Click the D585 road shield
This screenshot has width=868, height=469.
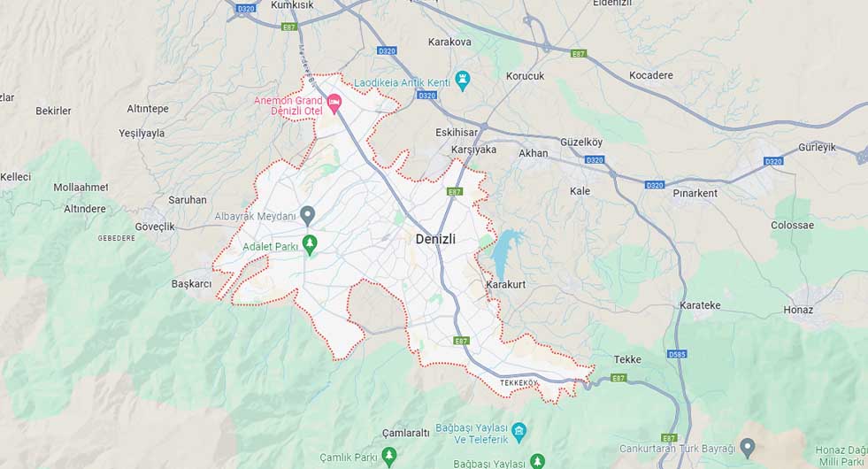(677, 354)
